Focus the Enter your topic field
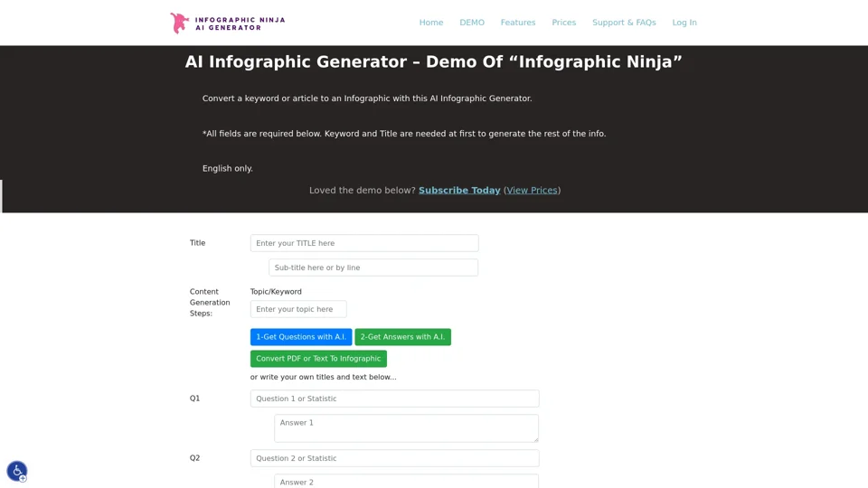The image size is (868, 488). 298,309
